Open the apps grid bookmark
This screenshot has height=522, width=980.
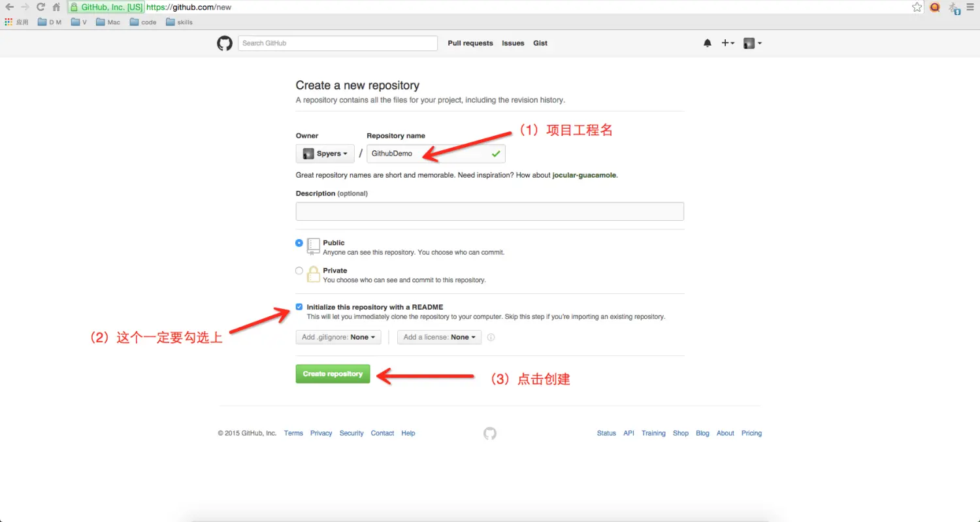tap(17, 22)
